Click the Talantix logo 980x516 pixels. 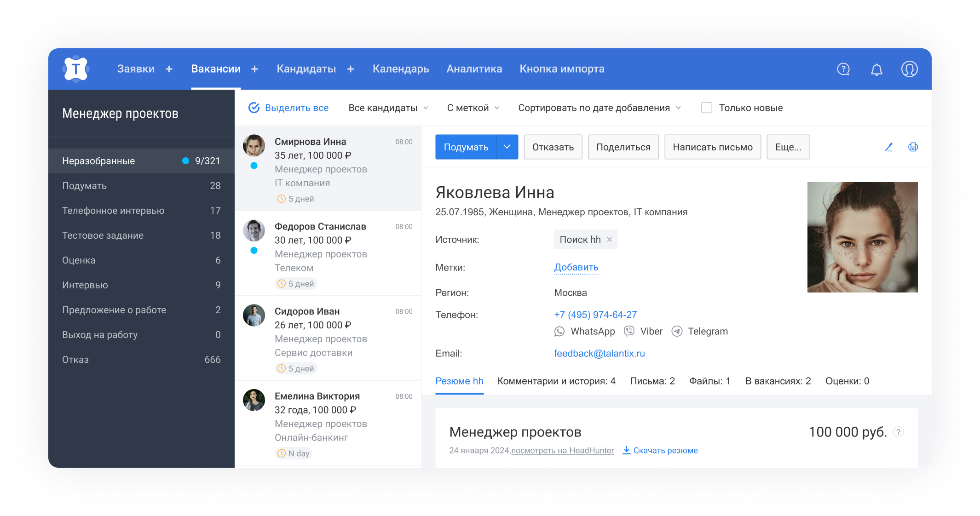tap(75, 69)
